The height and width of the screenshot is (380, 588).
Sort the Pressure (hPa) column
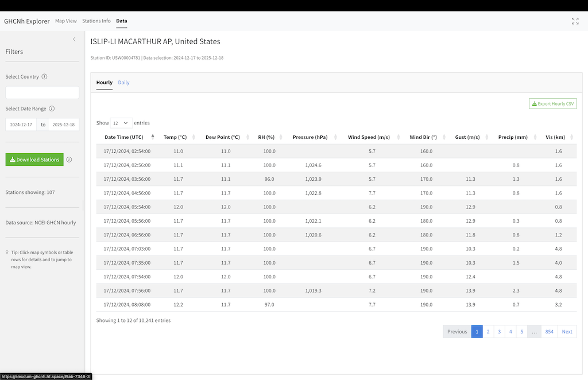pos(334,137)
